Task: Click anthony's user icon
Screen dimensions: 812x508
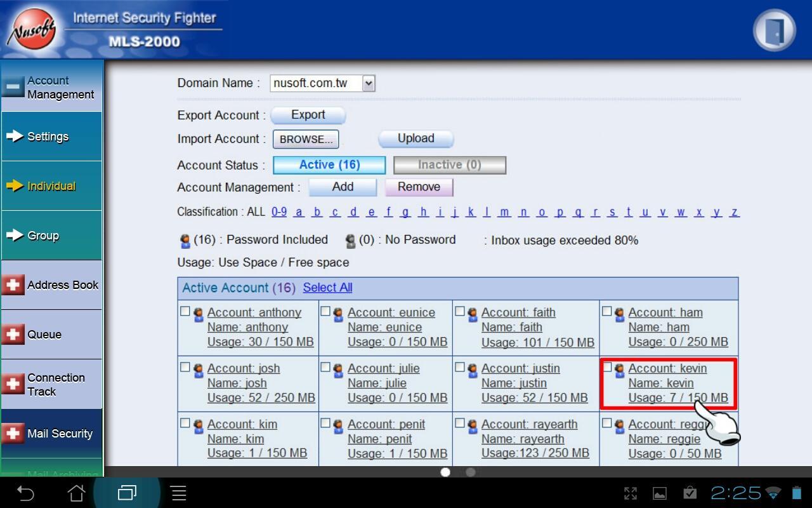Action: (x=198, y=315)
